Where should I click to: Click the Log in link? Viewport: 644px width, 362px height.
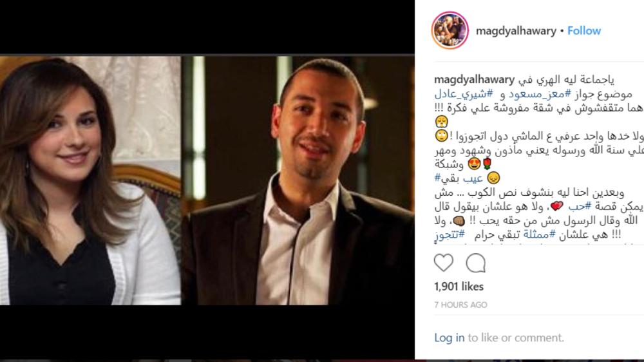click(450, 338)
